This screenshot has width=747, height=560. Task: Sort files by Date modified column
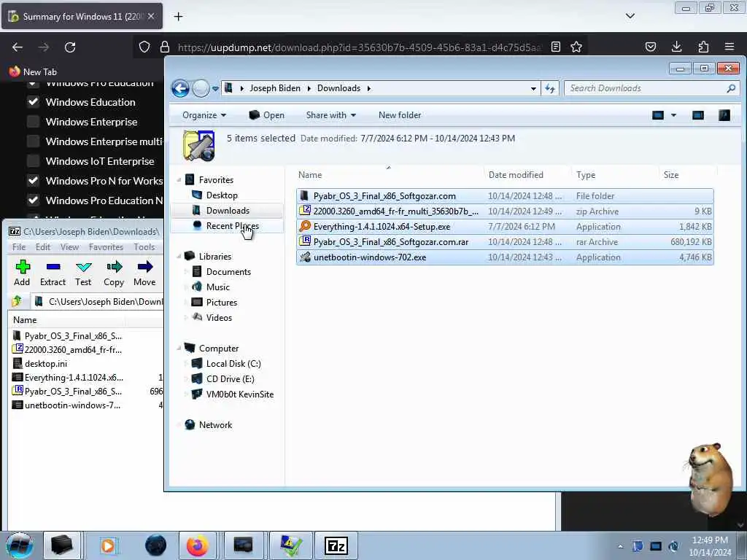point(516,175)
